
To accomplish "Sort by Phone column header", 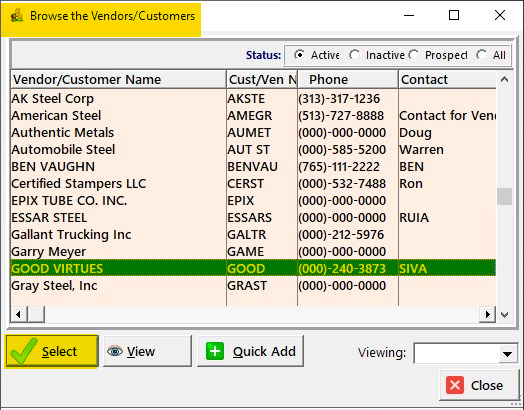I will tap(348, 80).
